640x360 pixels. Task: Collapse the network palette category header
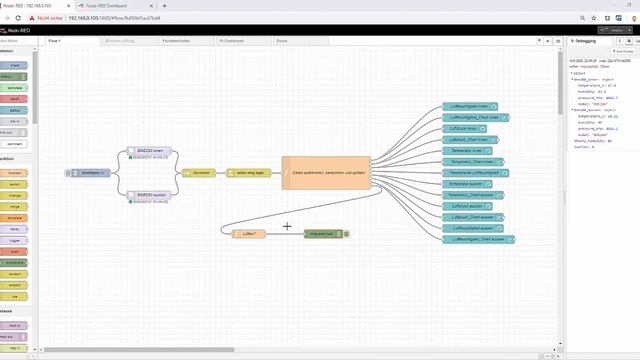pos(16,311)
